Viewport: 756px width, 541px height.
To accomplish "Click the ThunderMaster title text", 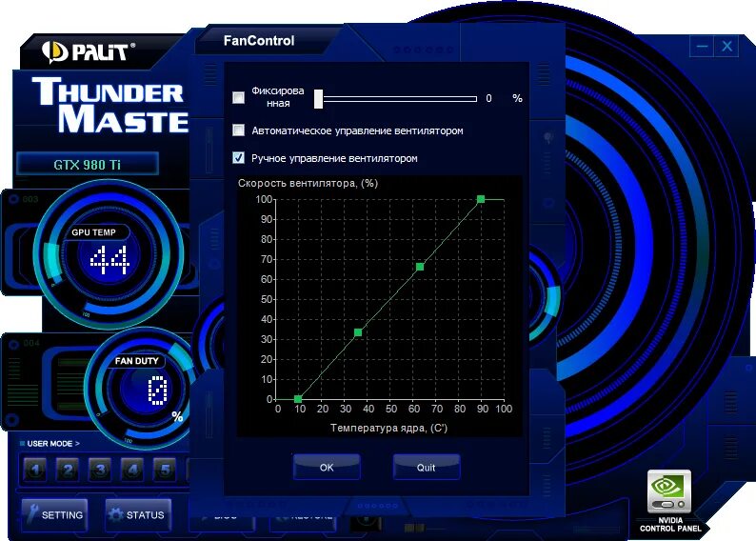I will [109, 105].
